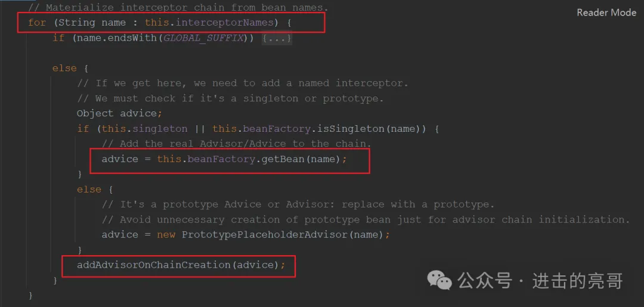This screenshot has width=644, height=307.
Task: Click the WeChat logo icon in watermark
Action: click(x=439, y=280)
